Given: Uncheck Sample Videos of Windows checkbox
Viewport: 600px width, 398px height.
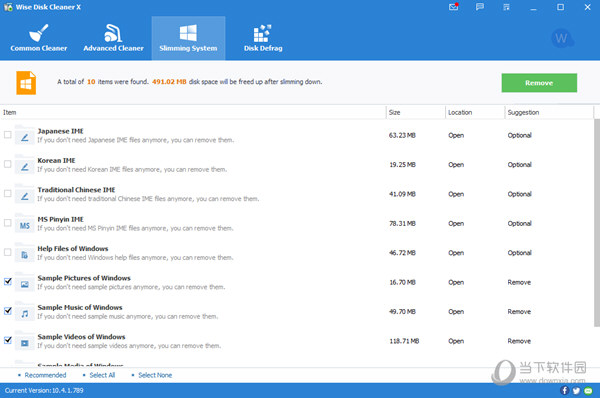Looking at the screenshot, I should coord(8,340).
